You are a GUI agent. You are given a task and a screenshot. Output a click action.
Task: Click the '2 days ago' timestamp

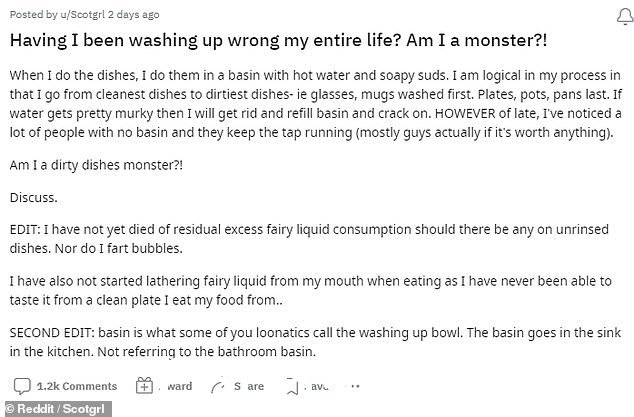pos(133,15)
